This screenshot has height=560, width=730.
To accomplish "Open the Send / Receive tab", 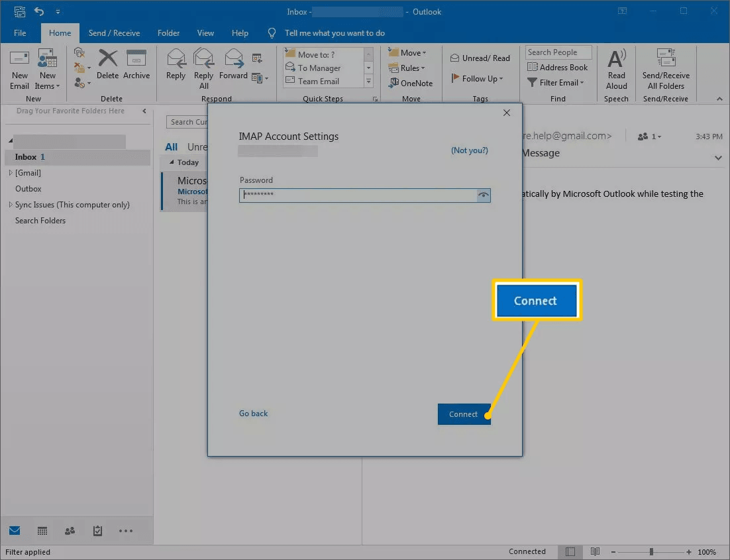I will (114, 33).
